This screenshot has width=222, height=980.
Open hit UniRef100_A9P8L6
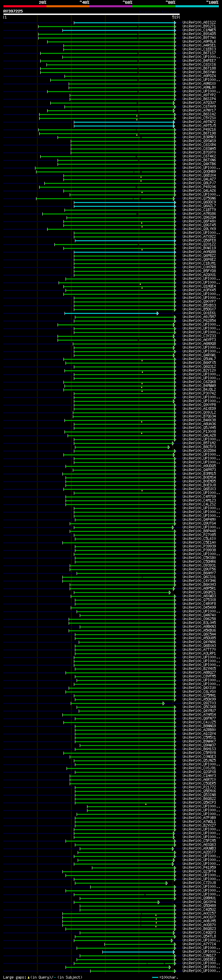click(199, 41)
